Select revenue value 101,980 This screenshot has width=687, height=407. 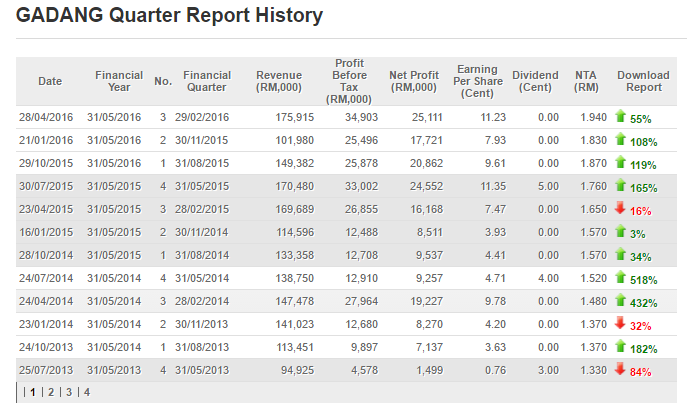point(294,140)
